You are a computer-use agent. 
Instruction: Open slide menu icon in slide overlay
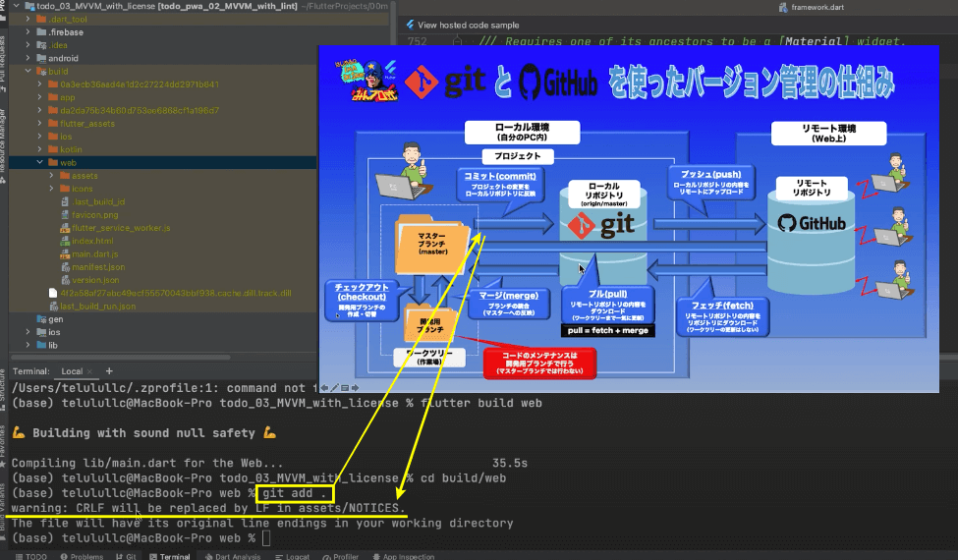coord(345,388)
